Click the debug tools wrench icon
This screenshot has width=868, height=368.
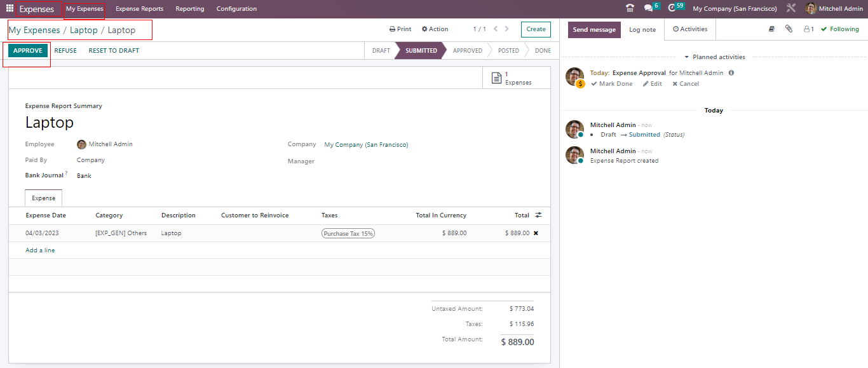(x=790, y=9)
